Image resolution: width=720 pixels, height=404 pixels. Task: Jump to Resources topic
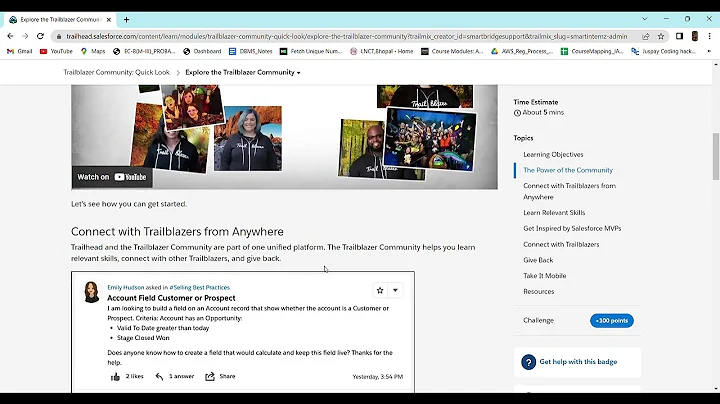pyautogui.click(x=538, y=292)
